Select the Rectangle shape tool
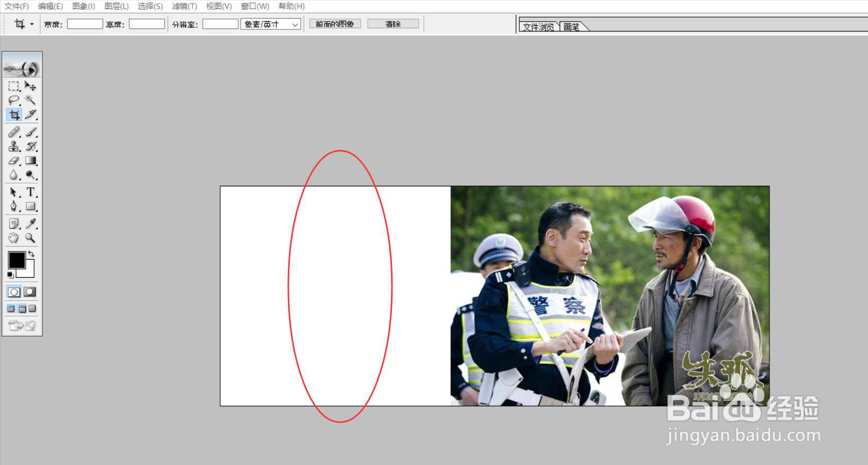The height and width of the screenshot is (465, 868). coord(30,206)
